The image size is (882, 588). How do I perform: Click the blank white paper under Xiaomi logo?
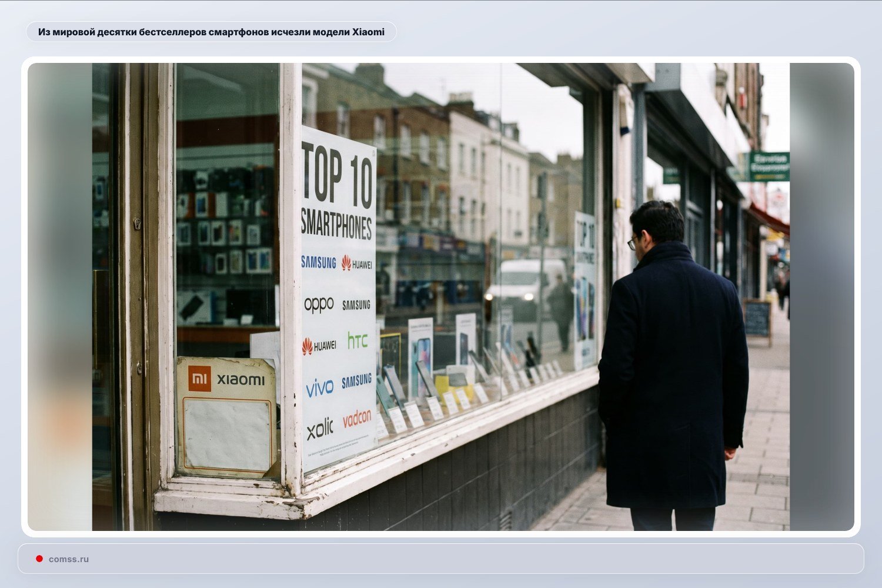coord(226,433)
